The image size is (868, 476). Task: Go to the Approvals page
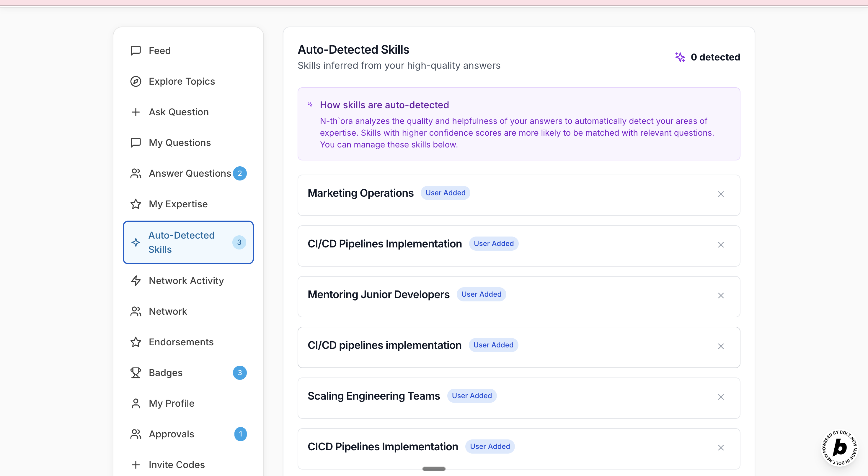click(x=171, y=434)
